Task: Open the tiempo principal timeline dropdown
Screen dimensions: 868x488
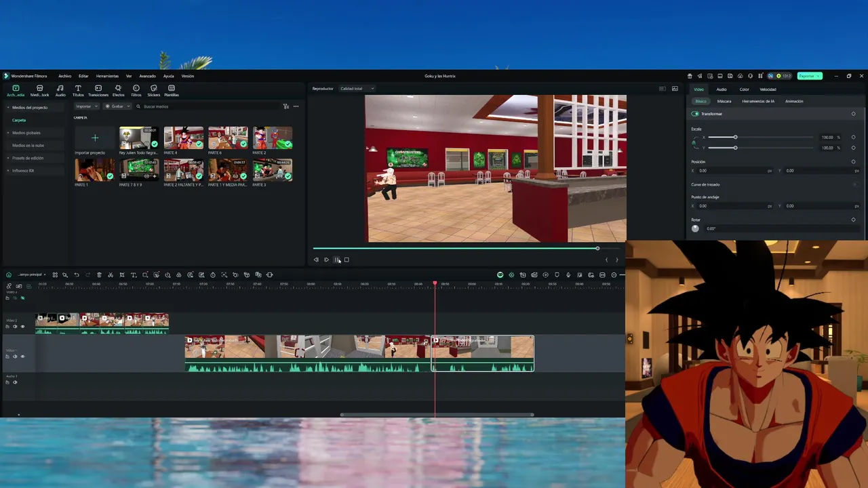Action: [x=31, y=274]
